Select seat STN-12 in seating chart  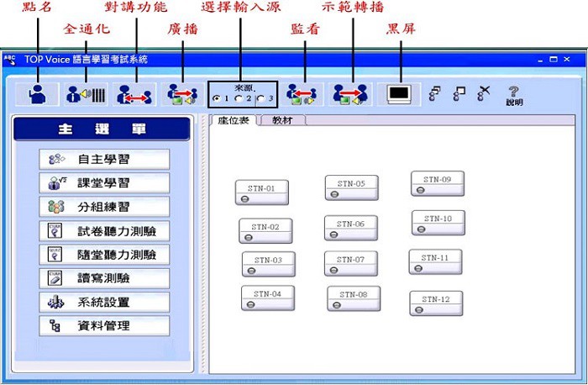(x=436, y=303)
